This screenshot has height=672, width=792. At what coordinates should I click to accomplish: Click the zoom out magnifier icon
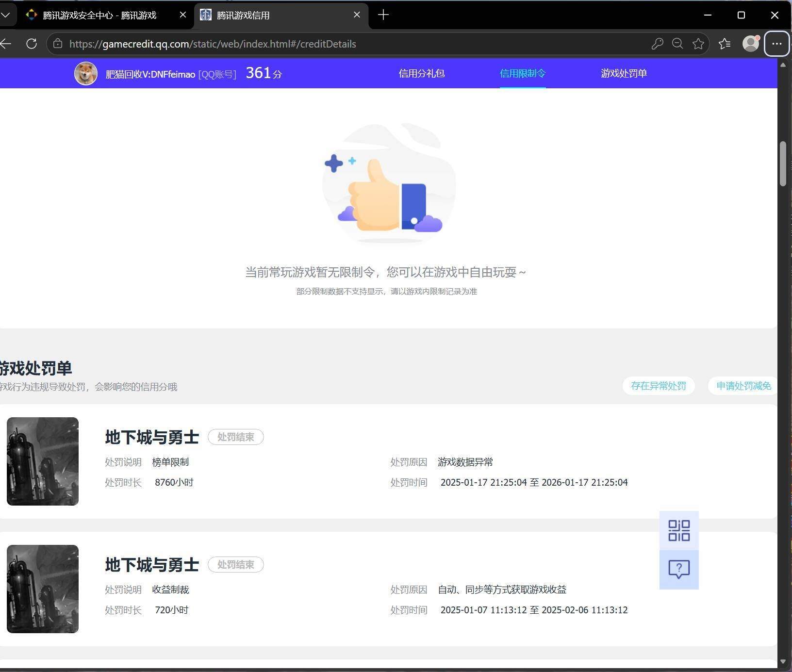tap(677, 44)
